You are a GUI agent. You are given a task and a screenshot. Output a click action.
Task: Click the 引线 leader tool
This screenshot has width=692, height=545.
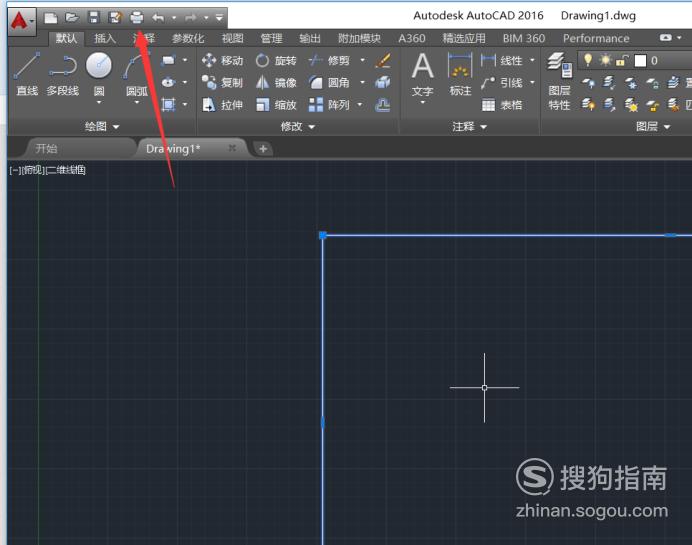coord(502,83)
